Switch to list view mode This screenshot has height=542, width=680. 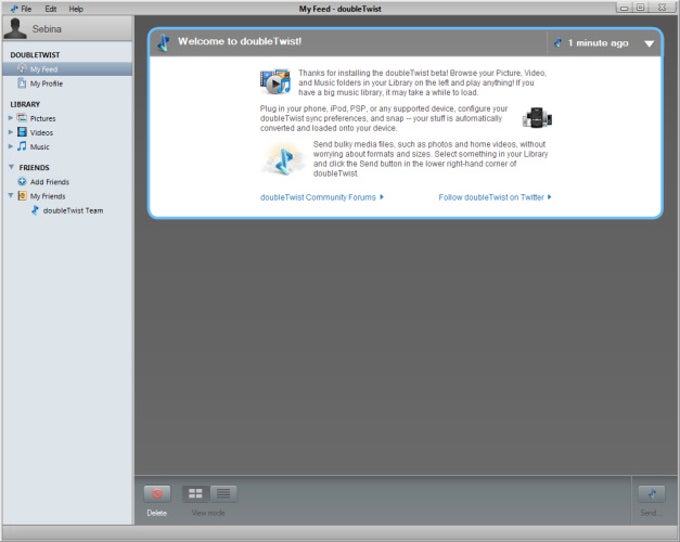click(224, 493)
